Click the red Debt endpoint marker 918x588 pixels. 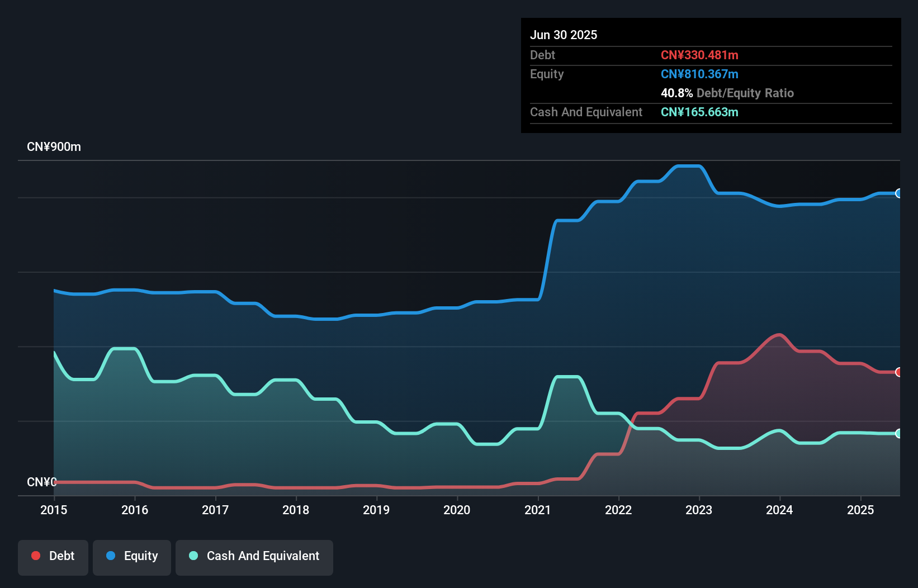click(898, 372)
